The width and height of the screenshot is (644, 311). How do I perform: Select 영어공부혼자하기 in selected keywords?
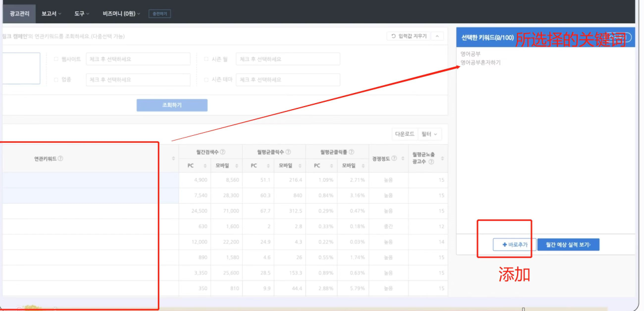pyautogui.click(x=481, y=63)
